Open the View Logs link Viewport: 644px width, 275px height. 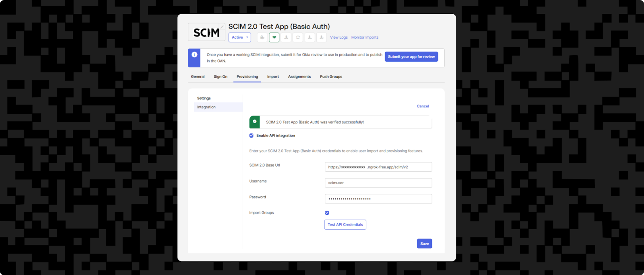338,37
